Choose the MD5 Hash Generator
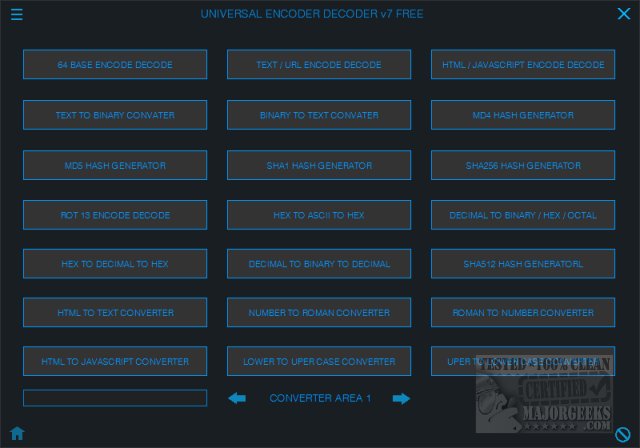The image size is (640, 448). pos(115,165)
